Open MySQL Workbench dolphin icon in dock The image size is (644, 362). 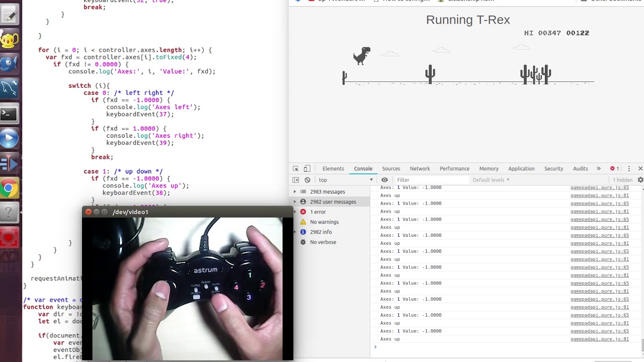click(9, 89)
